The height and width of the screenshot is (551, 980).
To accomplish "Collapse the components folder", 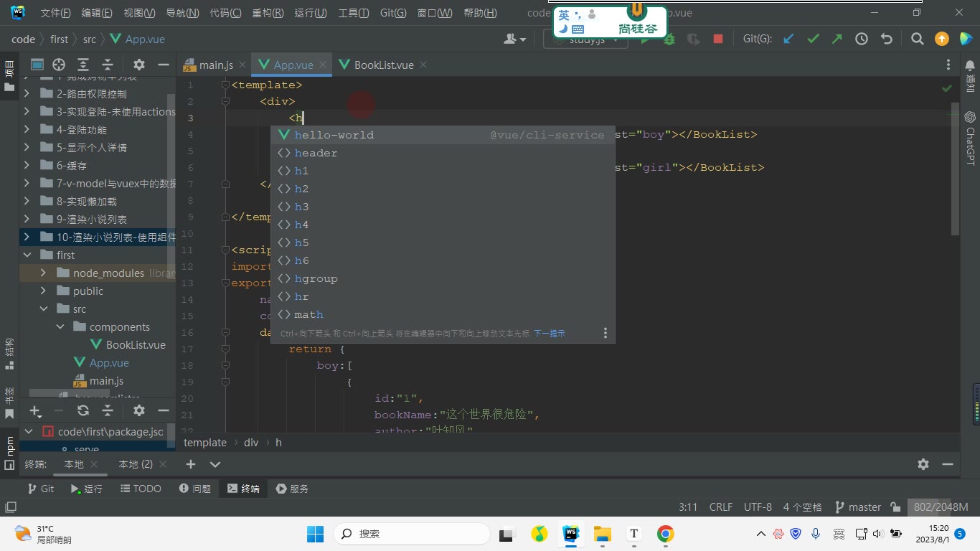I will pos(60,326).
